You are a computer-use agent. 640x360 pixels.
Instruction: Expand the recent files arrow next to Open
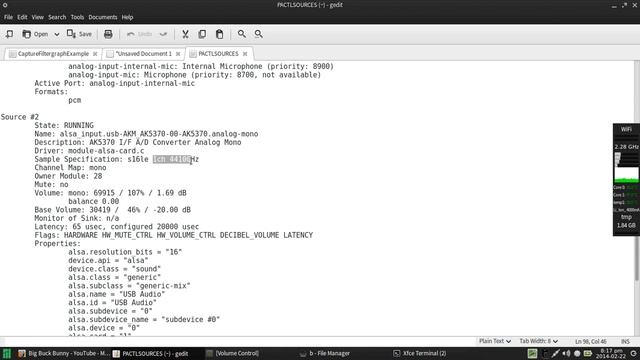coord(57,34)
